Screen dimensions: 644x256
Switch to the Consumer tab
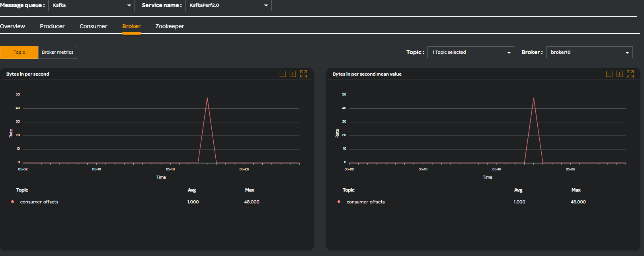coord(94,26)
